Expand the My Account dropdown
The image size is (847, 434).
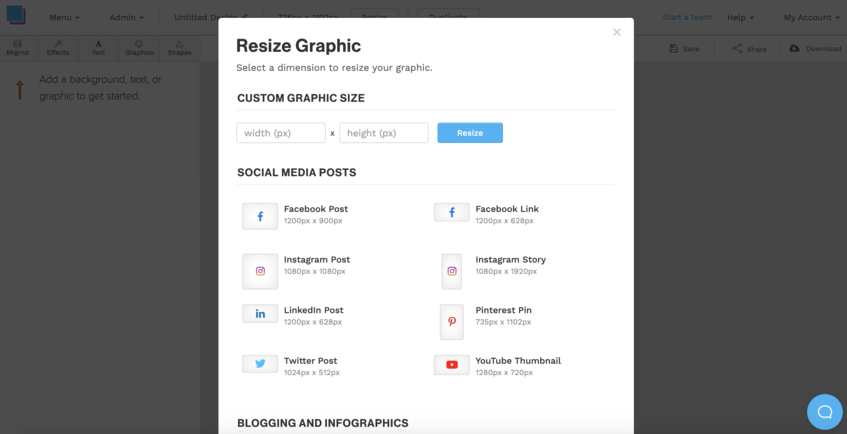pyautogui.click(x=812, y=17)
